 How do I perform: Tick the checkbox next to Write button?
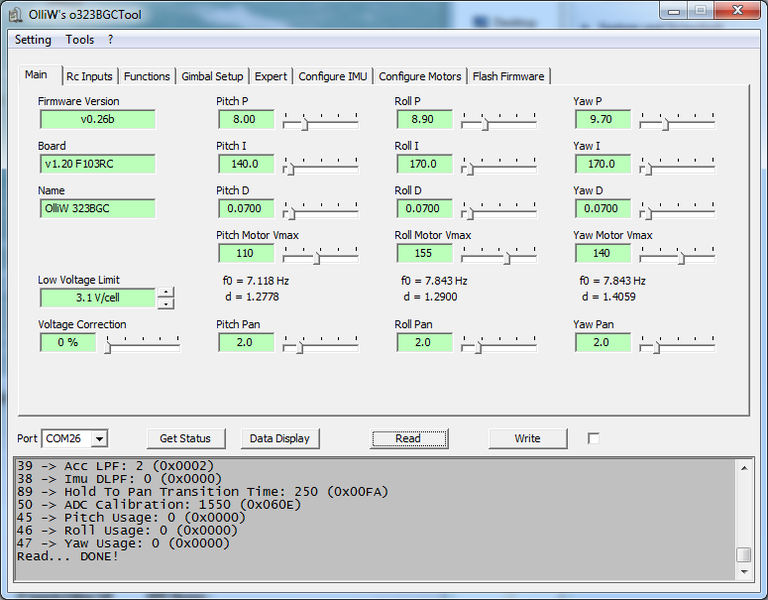click(x=594, y=438)
